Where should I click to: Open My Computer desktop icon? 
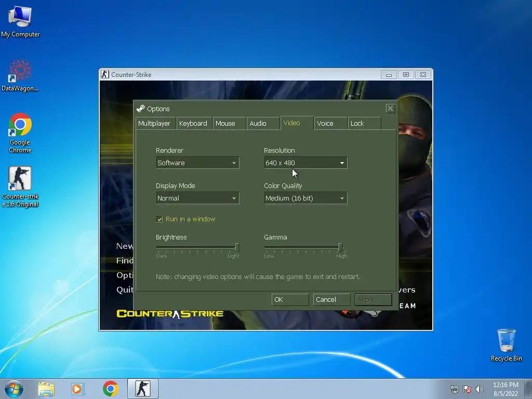pos(20,21)
